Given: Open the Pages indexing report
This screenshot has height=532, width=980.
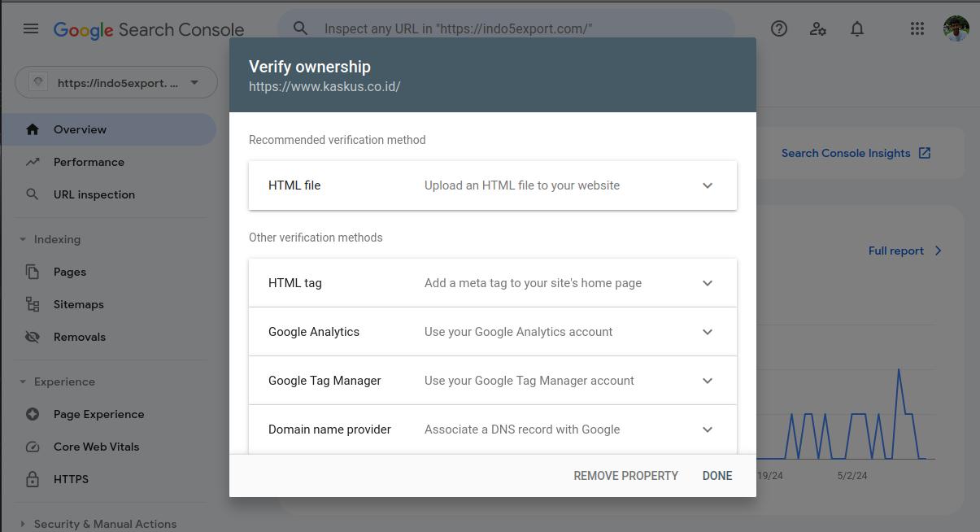Looking at the screenshot, I should [x=108, y=272].
